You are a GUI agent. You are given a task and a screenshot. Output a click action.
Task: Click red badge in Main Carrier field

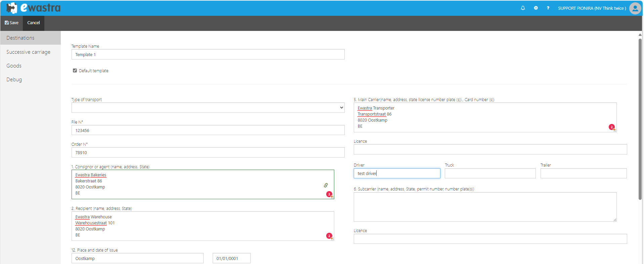pos(612,127)
